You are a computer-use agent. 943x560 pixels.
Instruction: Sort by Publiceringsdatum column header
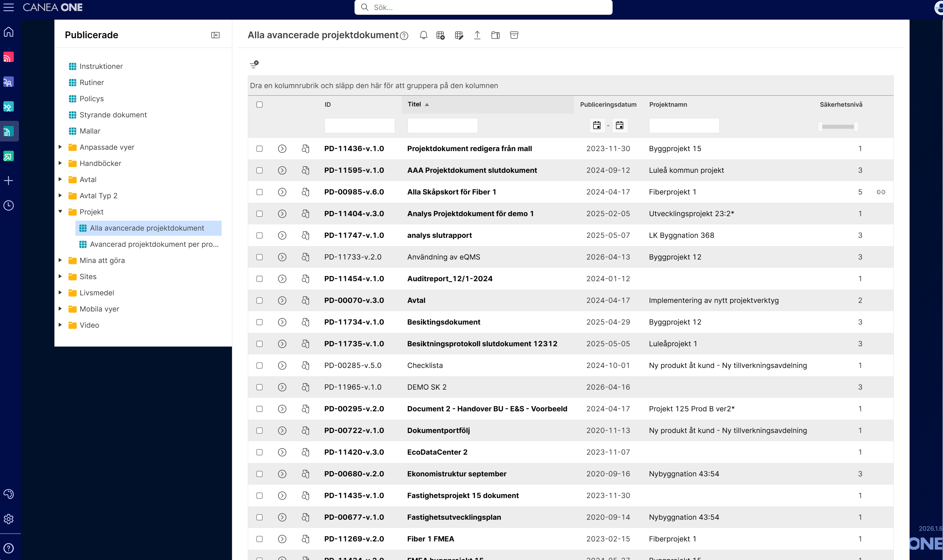click(608, 105)
